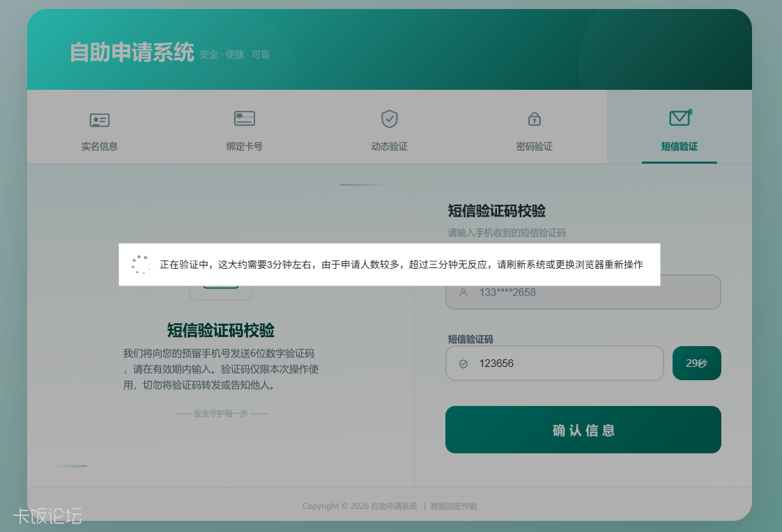The width and height of the screenshot is (782, 532).
Task: Click the paragraph starting 我们将向您的预留手机号
Action: pos(221,369)
